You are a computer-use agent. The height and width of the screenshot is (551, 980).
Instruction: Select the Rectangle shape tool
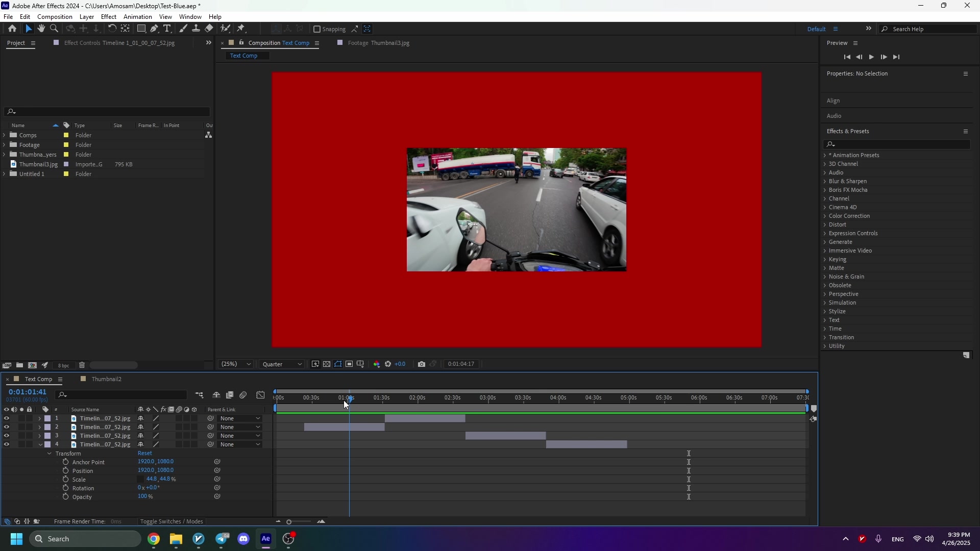tap(141, 29)
